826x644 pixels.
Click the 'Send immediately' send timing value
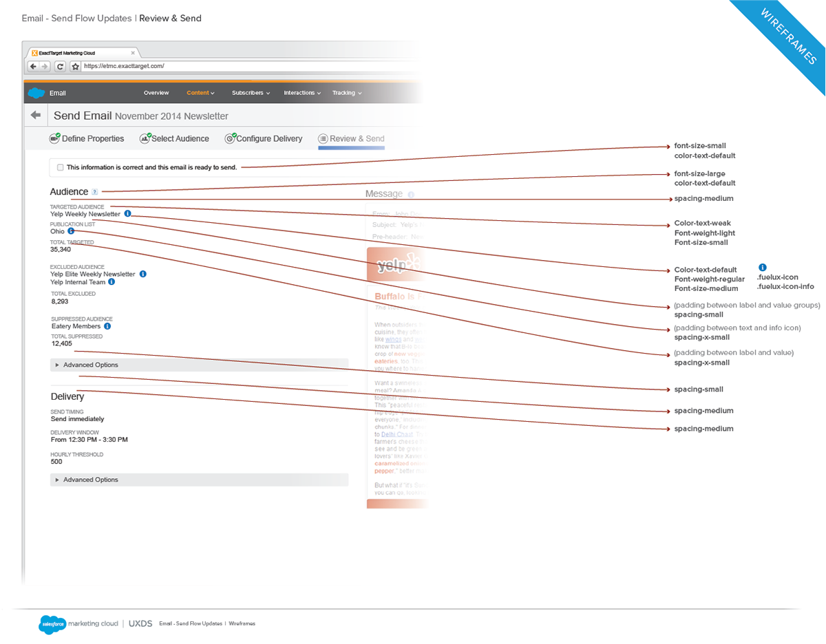(x=78, y=418)
